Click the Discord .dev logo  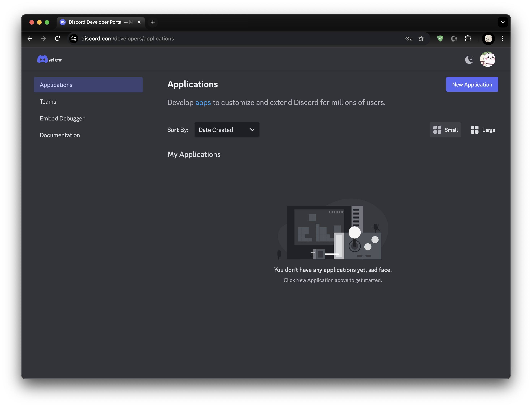coord(49,59)
